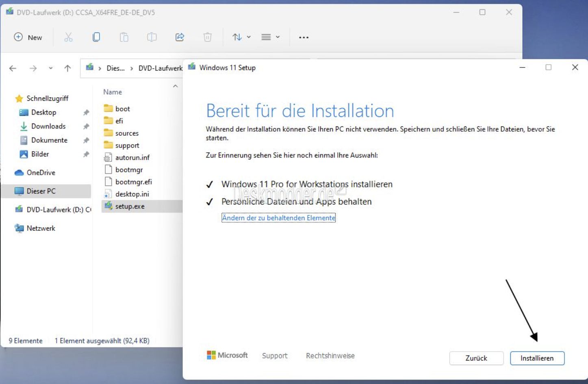Click the drive icon in address bar
This screenshot has height=384, width=588.
tap(90, 67)
